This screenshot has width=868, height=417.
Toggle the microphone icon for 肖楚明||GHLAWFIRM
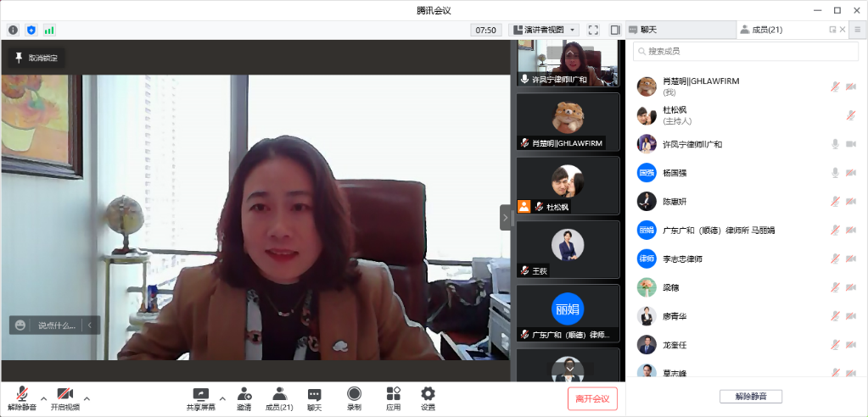[836, 86]
